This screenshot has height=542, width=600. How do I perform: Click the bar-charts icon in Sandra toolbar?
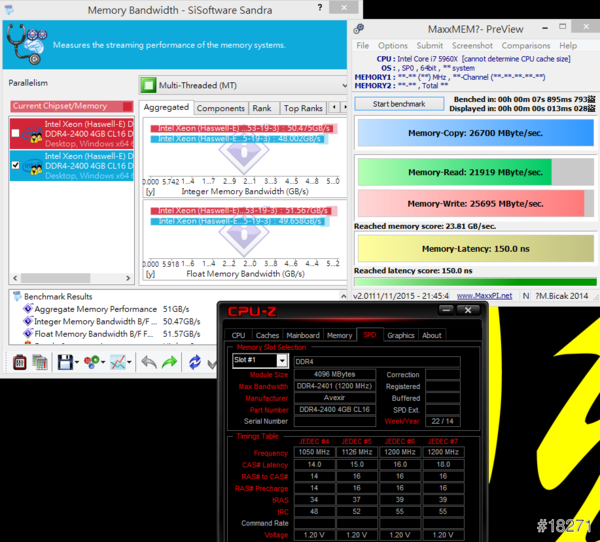click(x=39, y=362)
